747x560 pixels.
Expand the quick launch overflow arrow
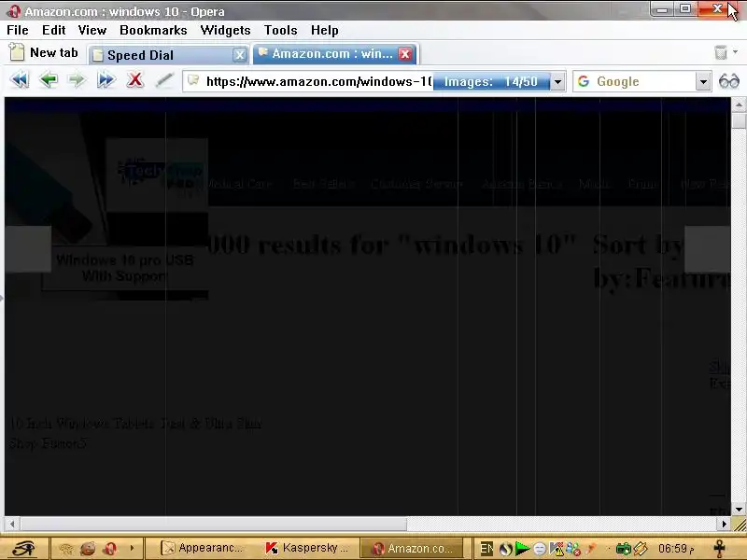pyautogui.click(x=132, y=549)
